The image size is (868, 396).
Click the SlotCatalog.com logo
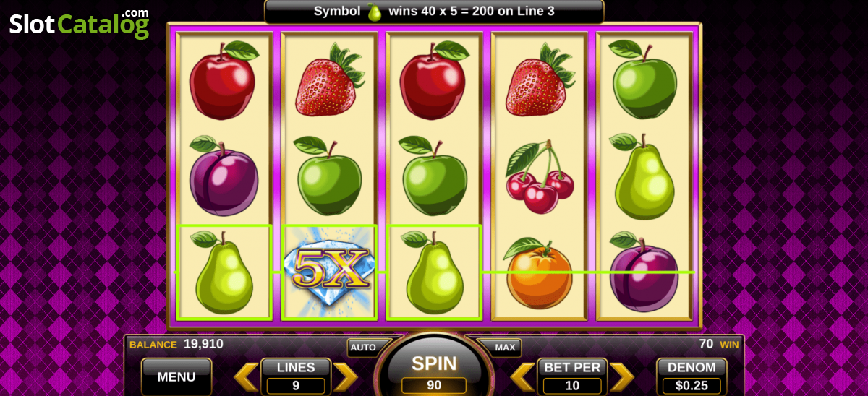[80, 24]
